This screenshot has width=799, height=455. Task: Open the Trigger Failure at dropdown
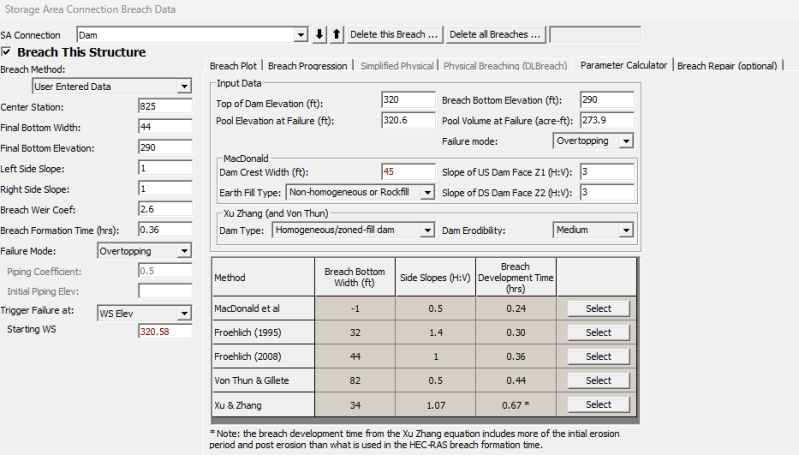coord(183,312)
